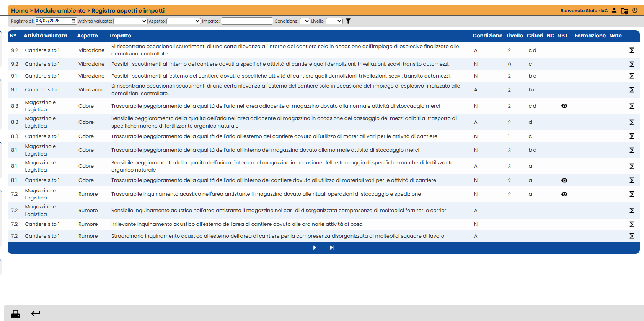644x321 pixels.
Task: Open the Livello filter dropdown
Action: tap(334, 21)
